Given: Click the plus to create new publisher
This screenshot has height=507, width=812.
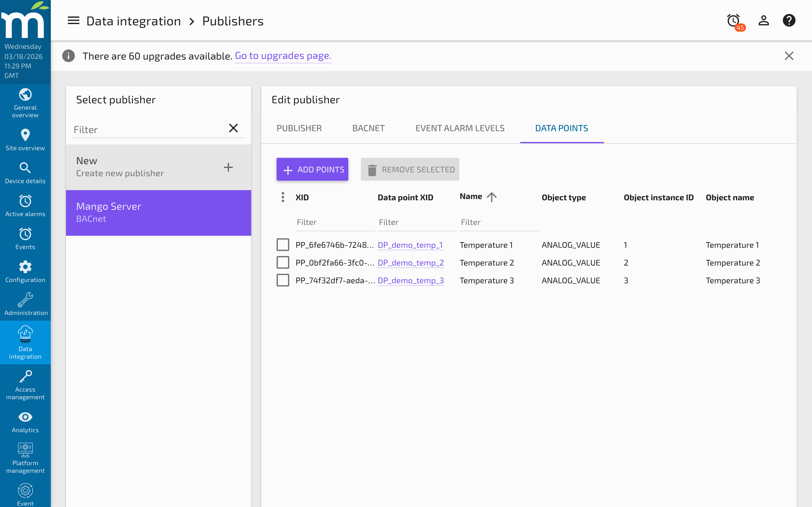Looking at the screenshot, I should (x=228, y=167).
